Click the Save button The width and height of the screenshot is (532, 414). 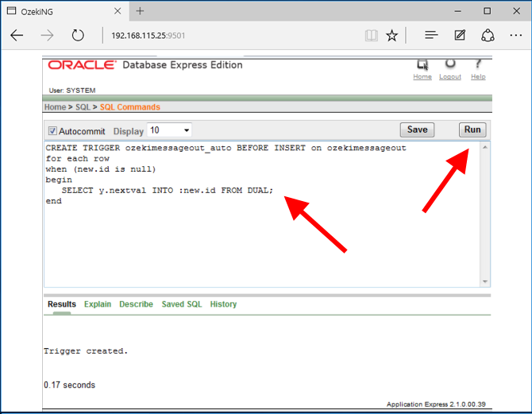[417, 130]
